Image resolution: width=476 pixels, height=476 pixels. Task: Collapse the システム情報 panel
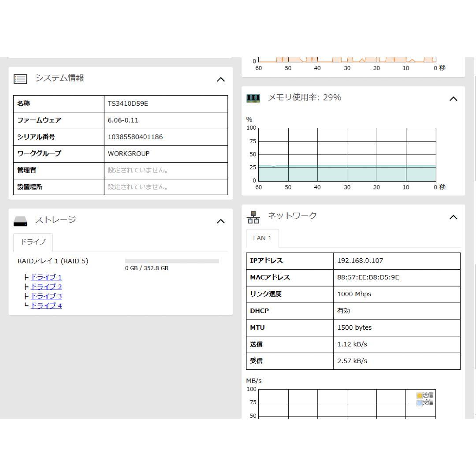221,79
